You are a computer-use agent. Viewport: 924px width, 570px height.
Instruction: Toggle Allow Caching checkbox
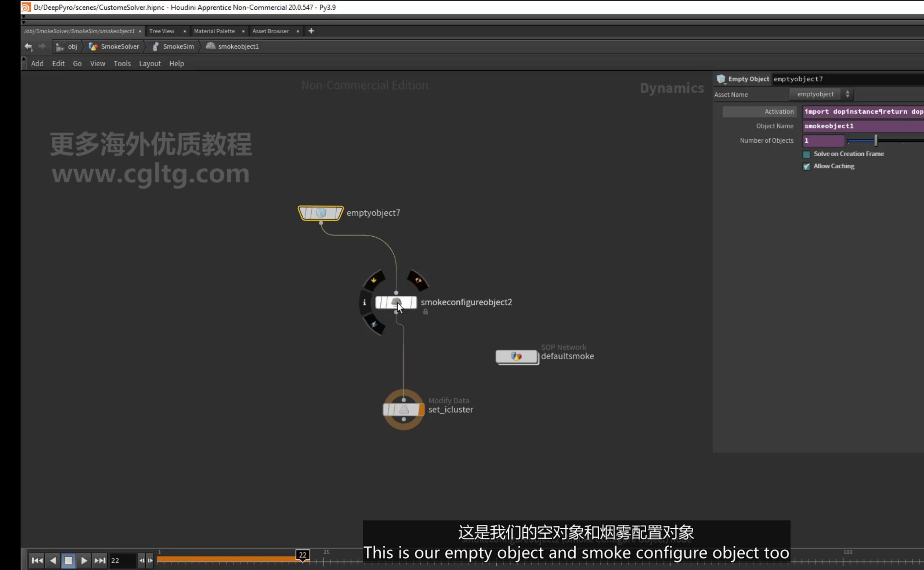coord(806,167)
